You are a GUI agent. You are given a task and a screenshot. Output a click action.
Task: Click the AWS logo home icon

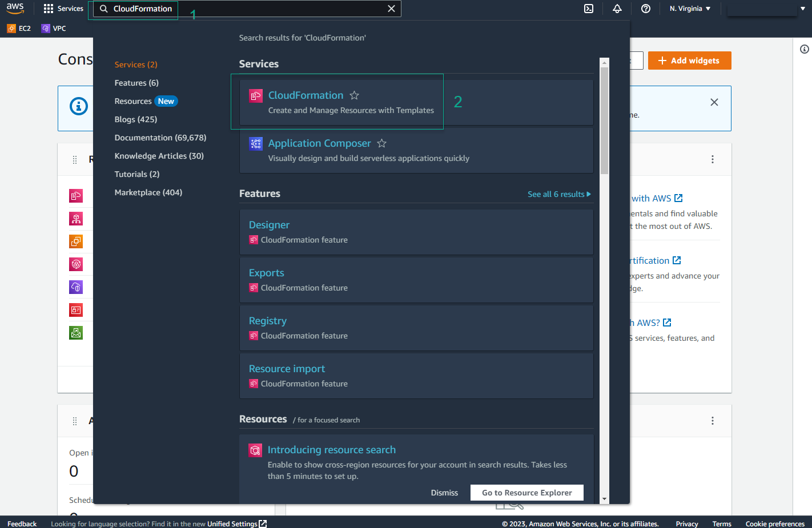15,9
